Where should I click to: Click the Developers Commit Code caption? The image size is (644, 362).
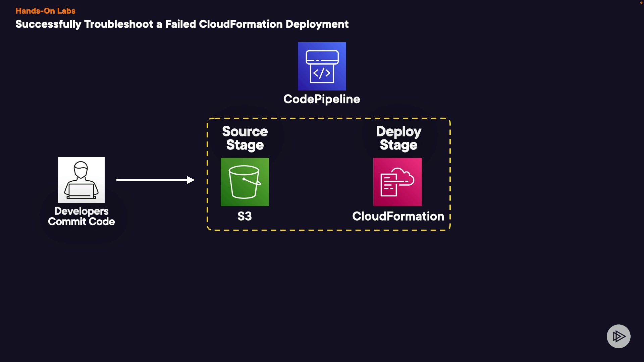pos(81,216)
